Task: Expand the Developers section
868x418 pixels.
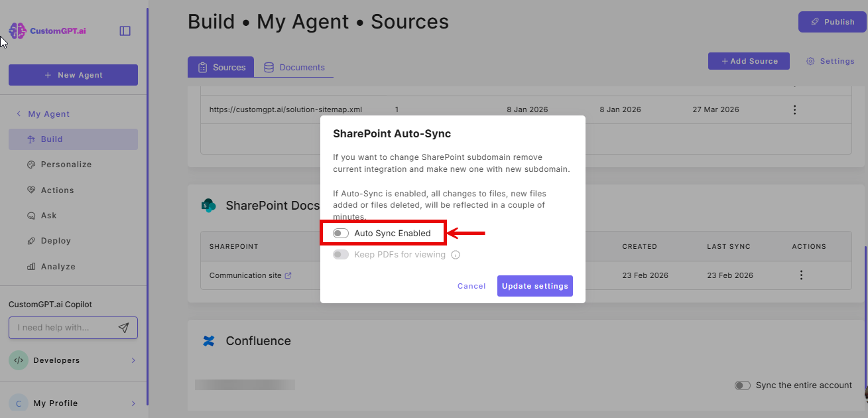Action: pos(73,360)
